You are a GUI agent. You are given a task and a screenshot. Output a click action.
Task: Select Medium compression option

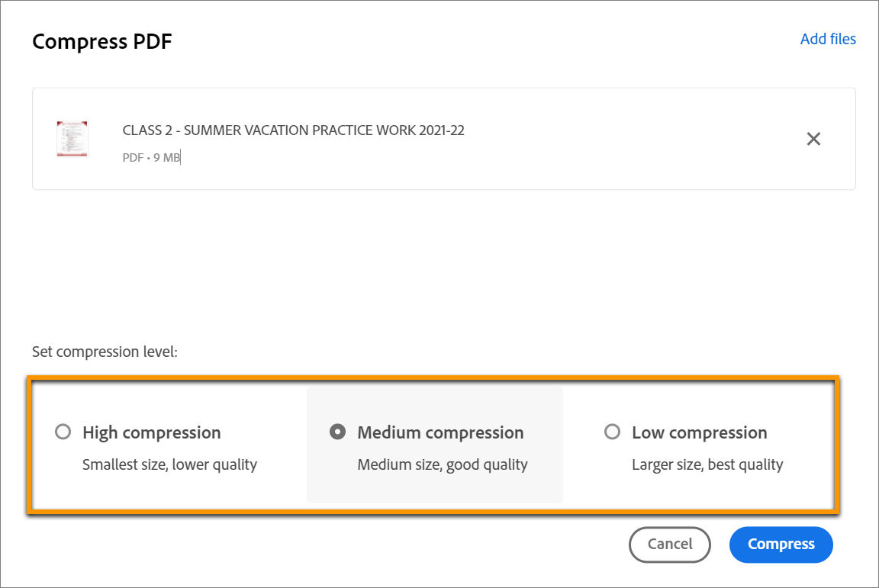(337, 432)
